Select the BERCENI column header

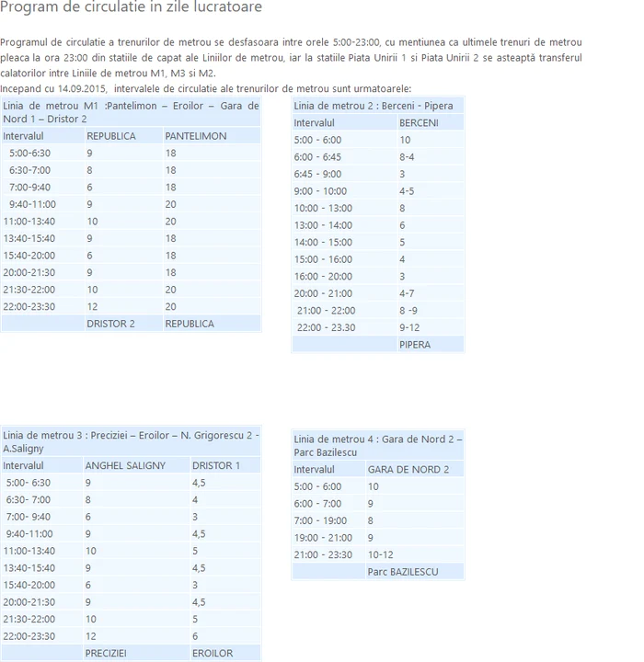tap(419, 123)
